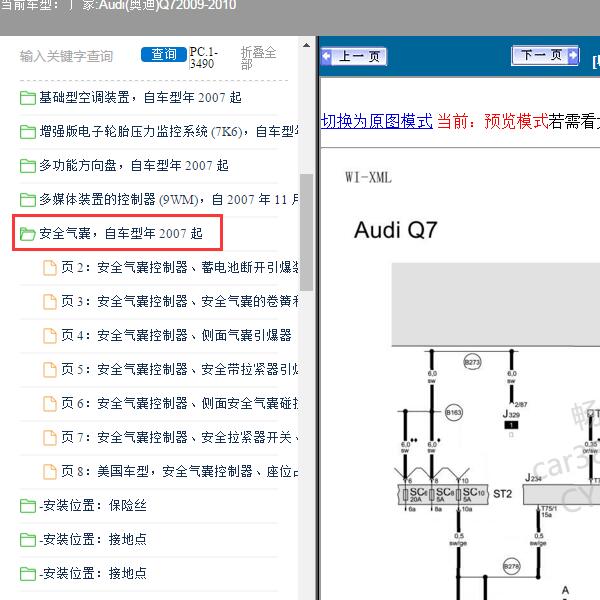
Task: Click the SC10 fuse in diagram
Action: pos(472,494)
